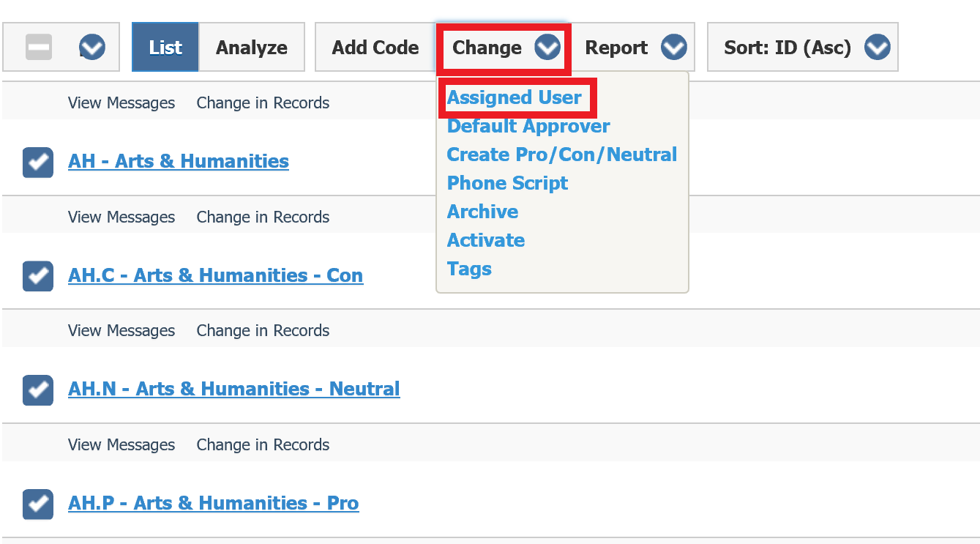This screenshot has width=980, height=544.
Task: Select Create Pro/Con/Neutral option
Action: click(562, 154)
